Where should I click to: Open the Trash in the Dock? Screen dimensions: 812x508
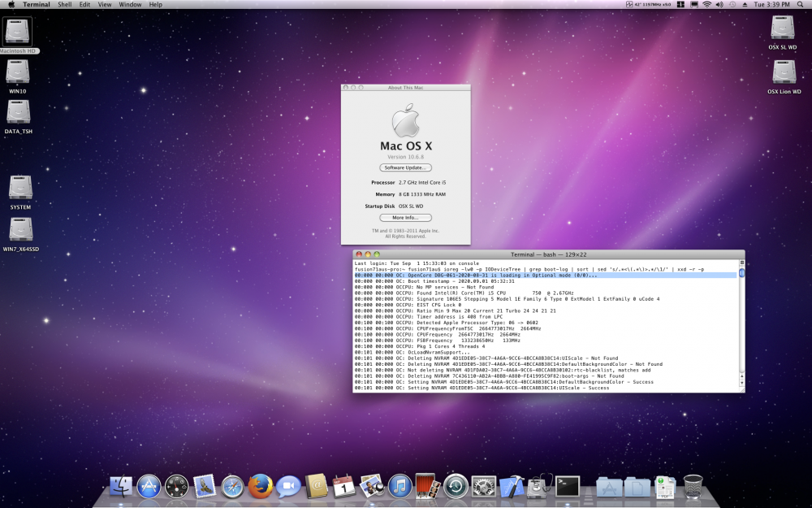(693, 487)
